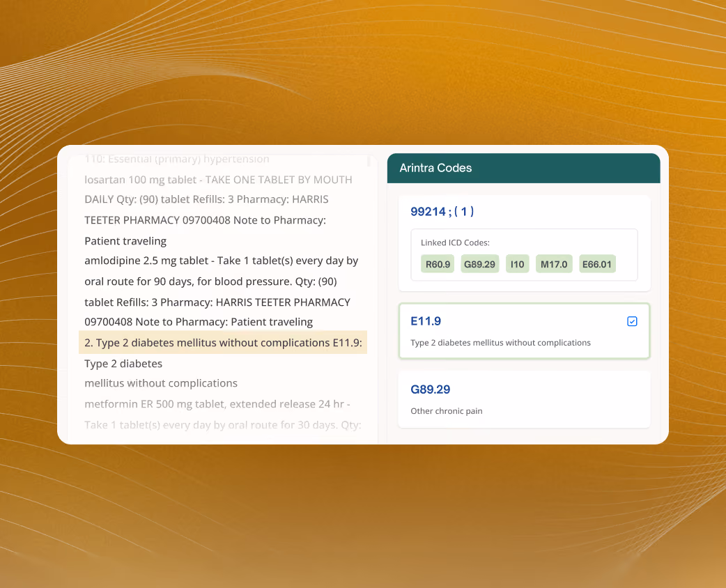The height and width of the screenshot is (588, 726).
Task: Select the G89.29 linked ICD code chip
Action: pyautogui.click(x=479, y=264)
